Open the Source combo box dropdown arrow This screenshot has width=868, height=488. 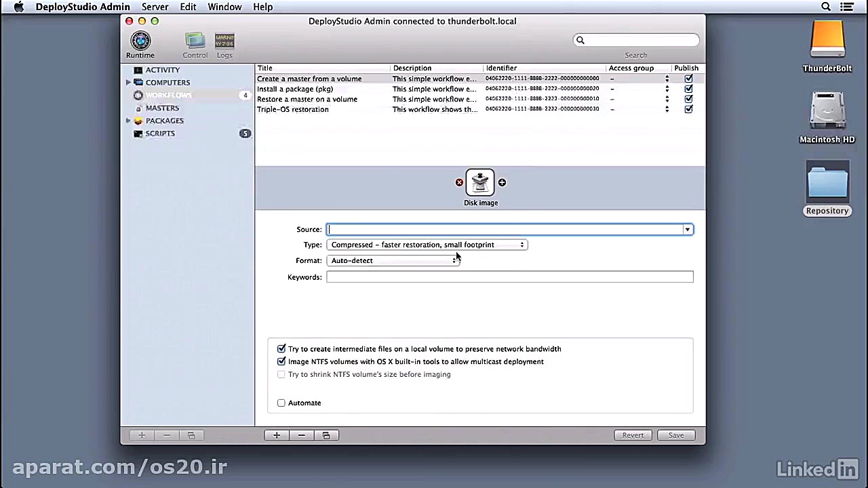tap(687, 229)
